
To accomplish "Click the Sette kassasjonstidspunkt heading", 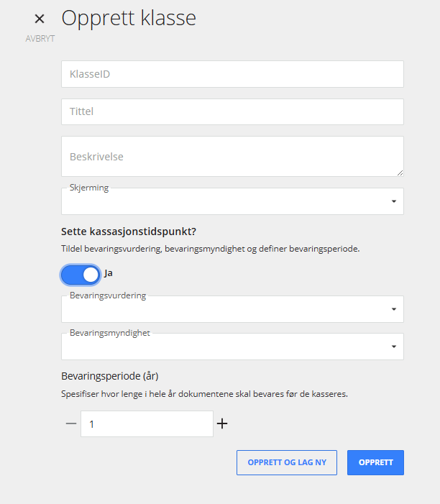I will coord(129,232).
